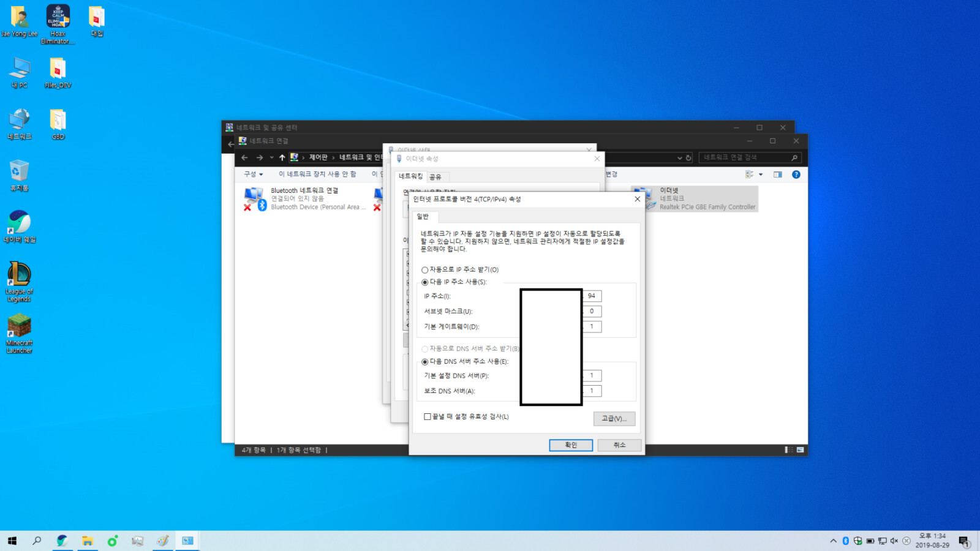Image resolution: width=980 pixels, height=551 pixels.
Task: Open the address bar back history dropdown
Action: pos(271,157)
